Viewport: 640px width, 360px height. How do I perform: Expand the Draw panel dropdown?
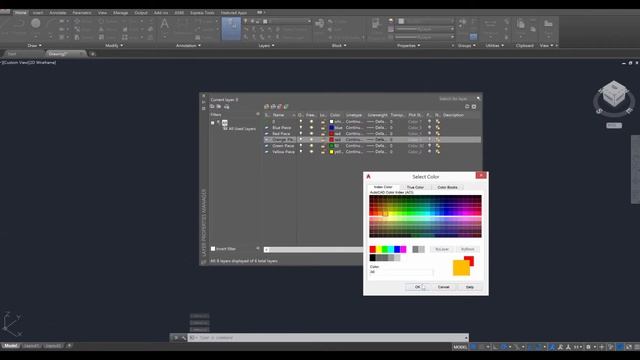pos(35,46)
